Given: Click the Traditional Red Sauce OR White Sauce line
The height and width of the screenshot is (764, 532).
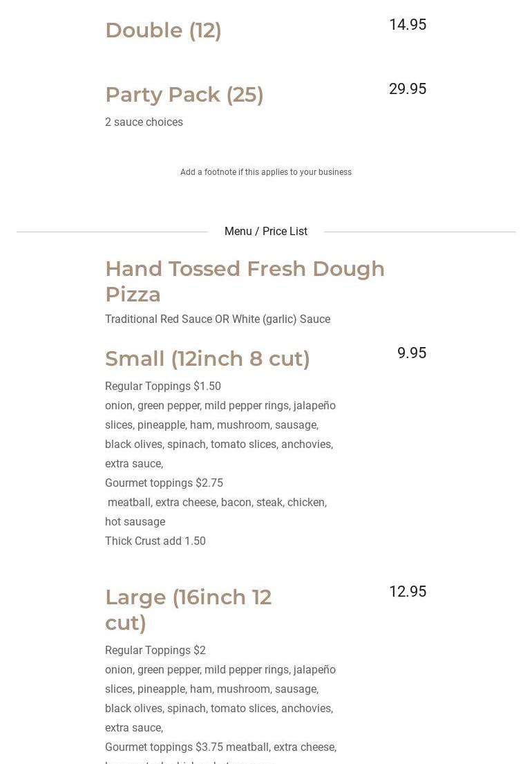Looking at the screenshot, I should [218, 319].
